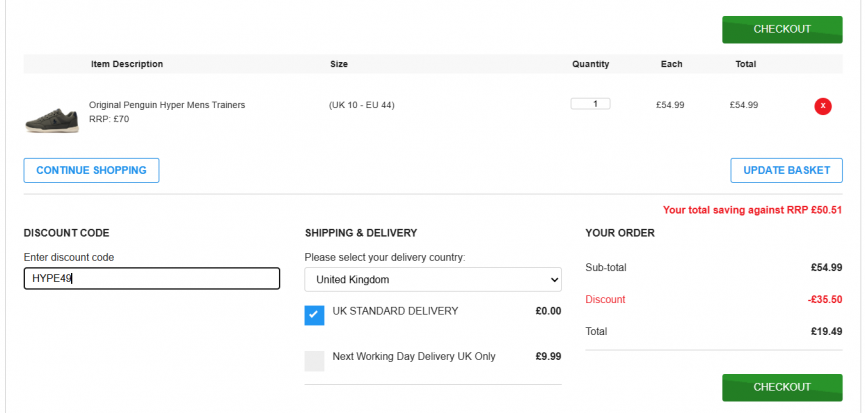
Task: Click the Item Description column header
Action: (x=127, y=64)
